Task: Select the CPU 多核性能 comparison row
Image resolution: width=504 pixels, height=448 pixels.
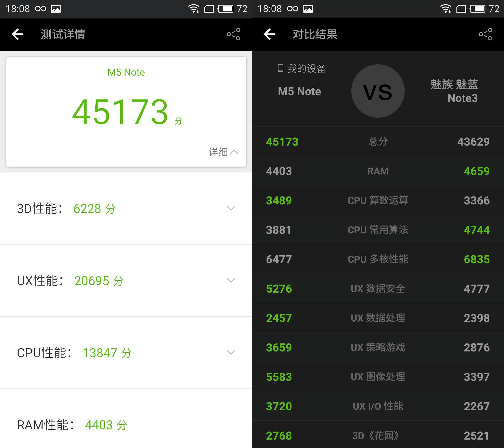Action: [378, 259]
